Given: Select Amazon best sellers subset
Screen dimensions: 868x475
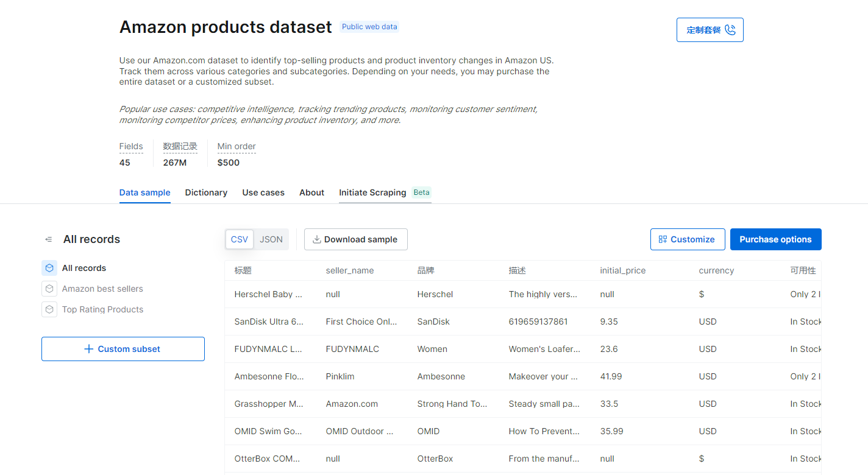Looking at the screenshot, I should coord(102,289).
